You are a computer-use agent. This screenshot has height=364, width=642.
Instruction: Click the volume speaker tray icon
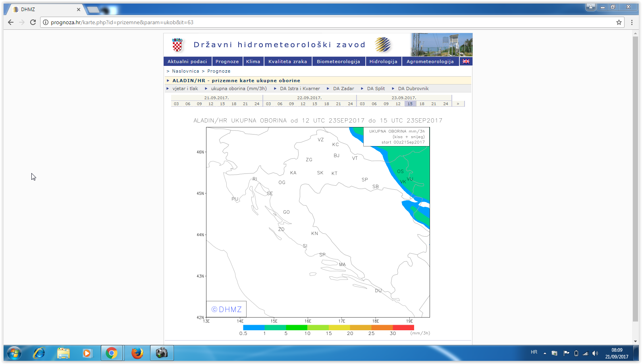pos(595,353)
